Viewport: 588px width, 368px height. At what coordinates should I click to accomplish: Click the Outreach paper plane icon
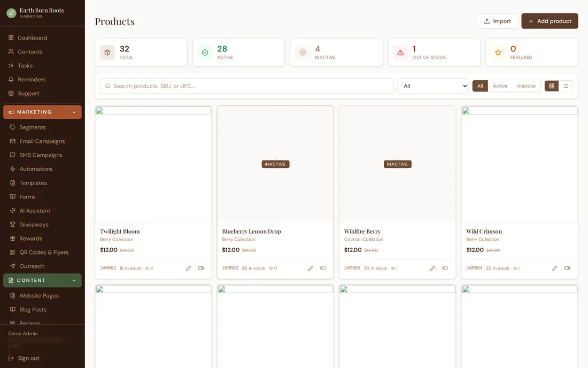[x=13, y=266]
